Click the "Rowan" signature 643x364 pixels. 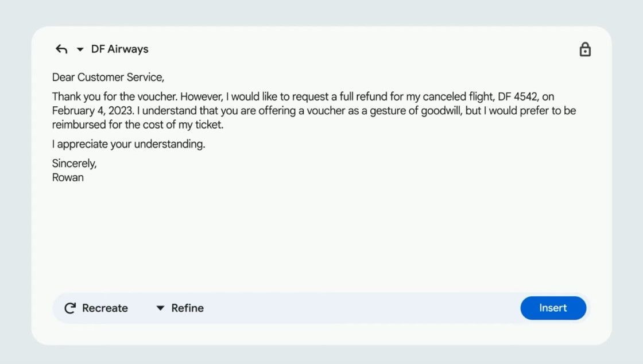tap(68, 177)
